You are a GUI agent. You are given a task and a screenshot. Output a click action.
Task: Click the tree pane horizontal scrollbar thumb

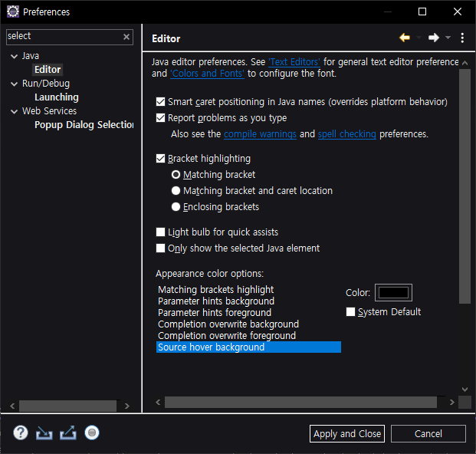click(x=67, y=406)
